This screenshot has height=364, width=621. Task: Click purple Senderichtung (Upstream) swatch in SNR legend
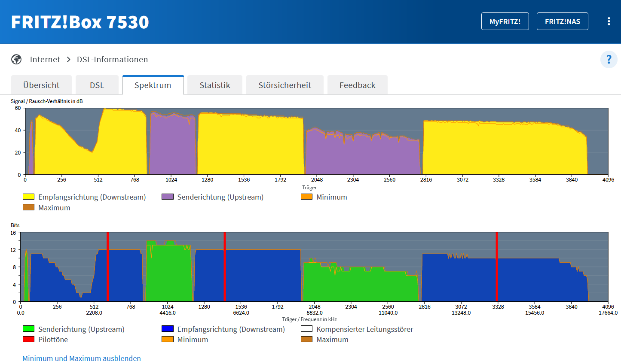pos(168,197)
